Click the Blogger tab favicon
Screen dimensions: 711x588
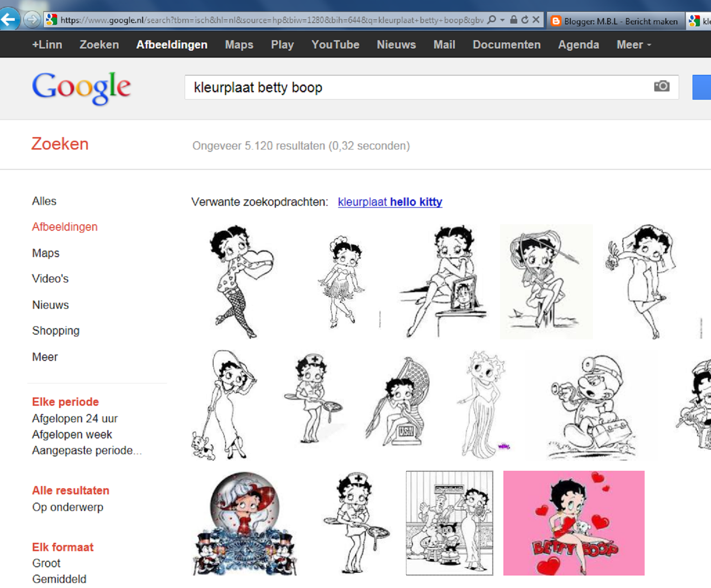coord(556,21)
